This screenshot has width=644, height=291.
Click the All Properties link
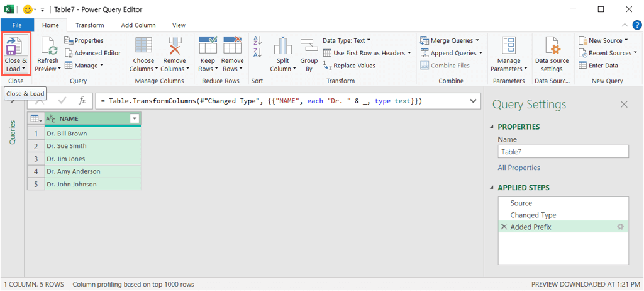click(x=519, y=168)
